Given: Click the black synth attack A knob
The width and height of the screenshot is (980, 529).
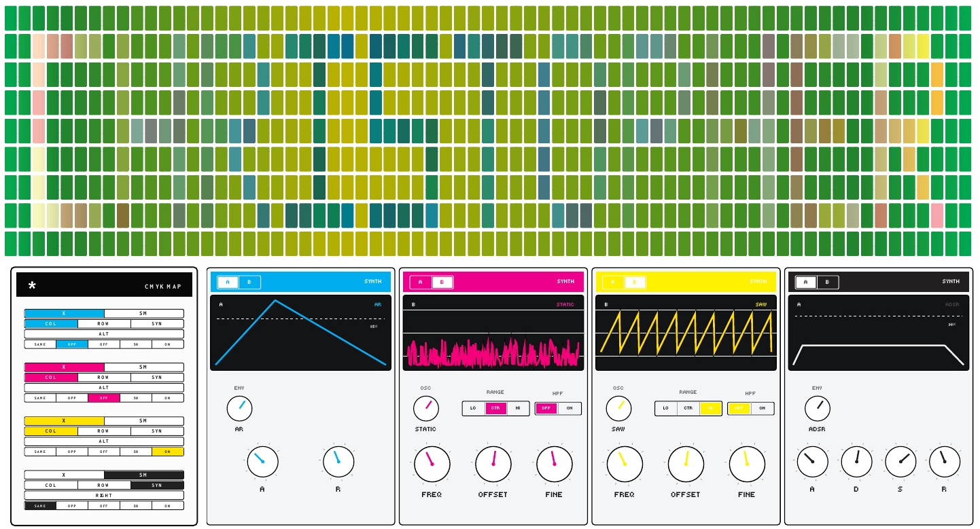Looking at the screenshot, I should pyautogui.click(x=812, y=462).
